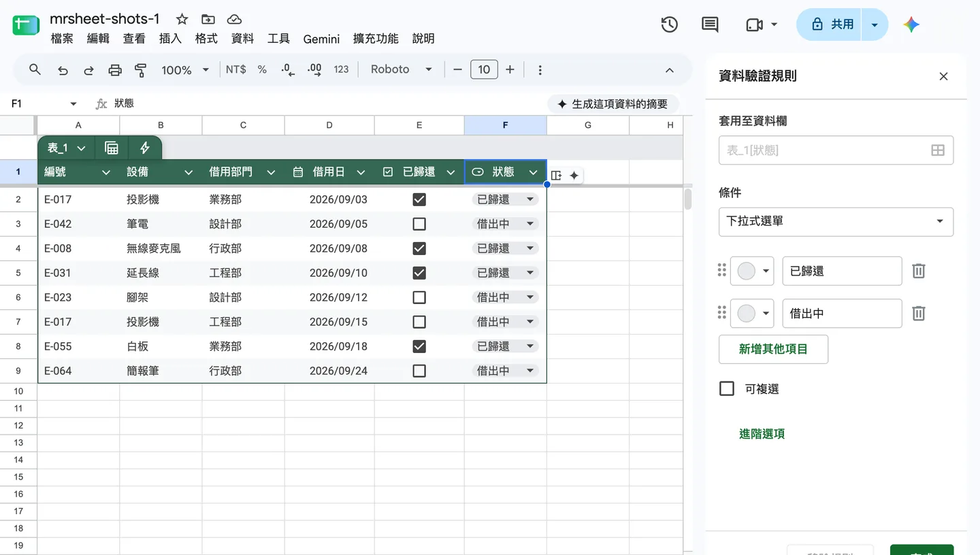Open the Google Sheets home icon
980x555 pixels.
coord(26,25)
